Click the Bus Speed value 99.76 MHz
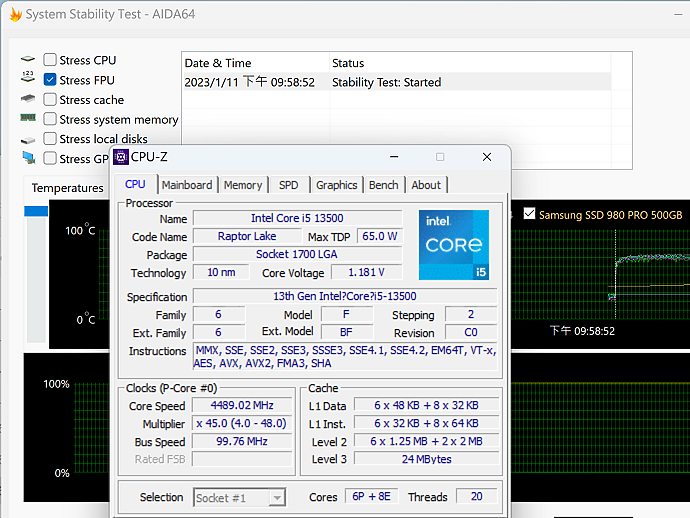 tap(242, 441)
